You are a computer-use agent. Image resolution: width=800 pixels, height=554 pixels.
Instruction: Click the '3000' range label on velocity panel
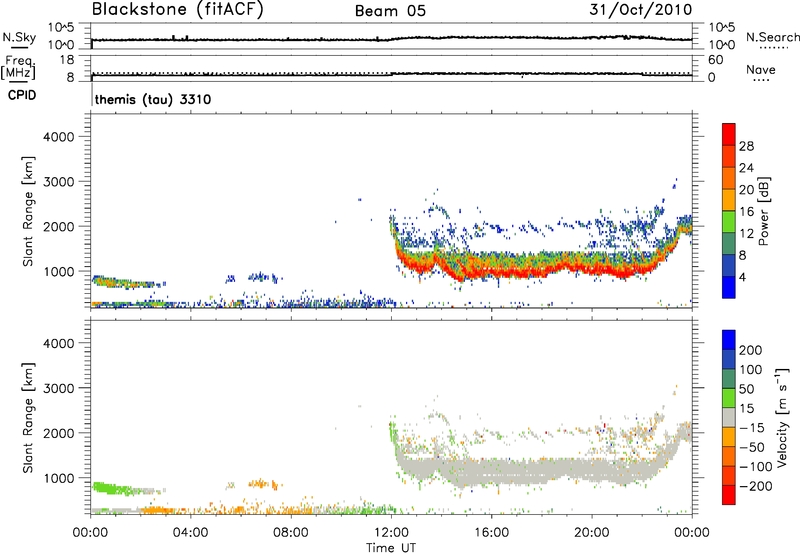pyautogui.click(x=59, y=388)
